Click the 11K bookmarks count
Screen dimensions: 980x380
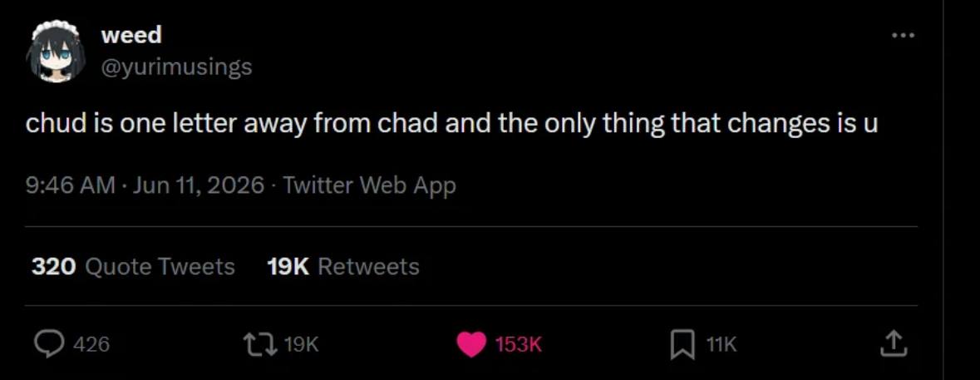[721, 344]
